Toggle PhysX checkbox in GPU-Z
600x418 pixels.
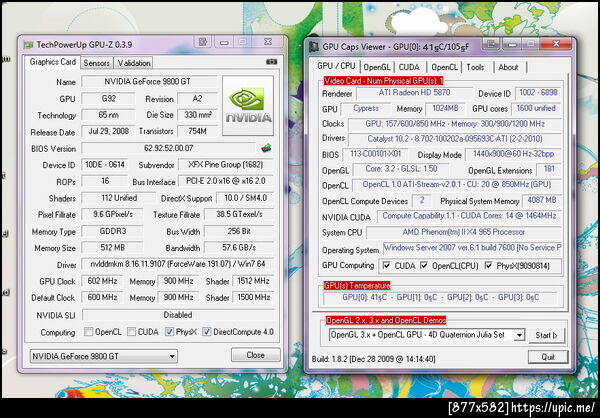pos(170,331)
